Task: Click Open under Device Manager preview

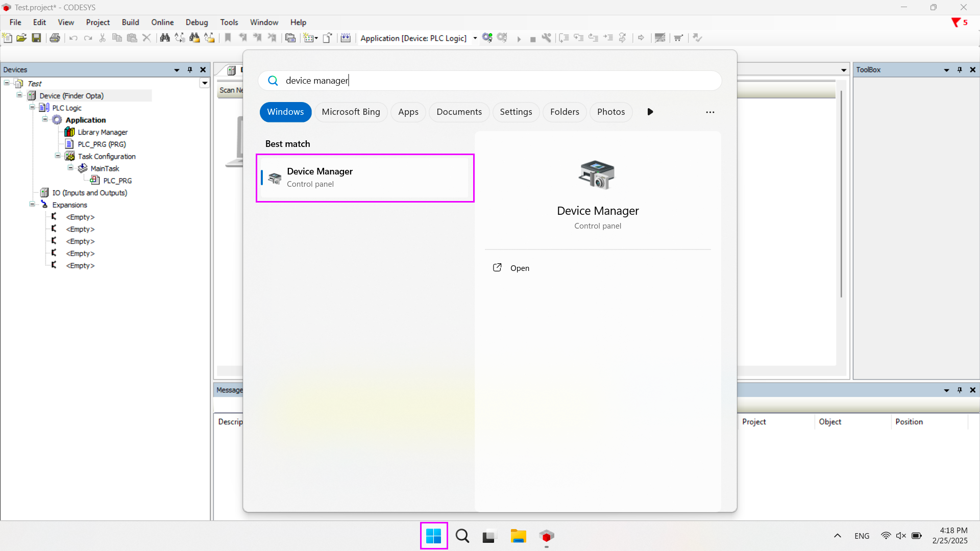Action: [519, 268]
